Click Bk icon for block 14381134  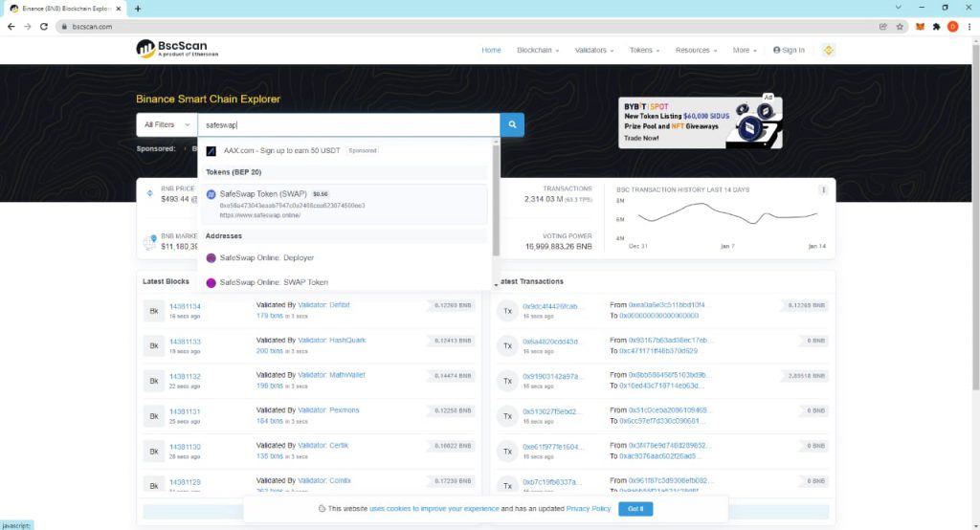click(x=154, y=311)
